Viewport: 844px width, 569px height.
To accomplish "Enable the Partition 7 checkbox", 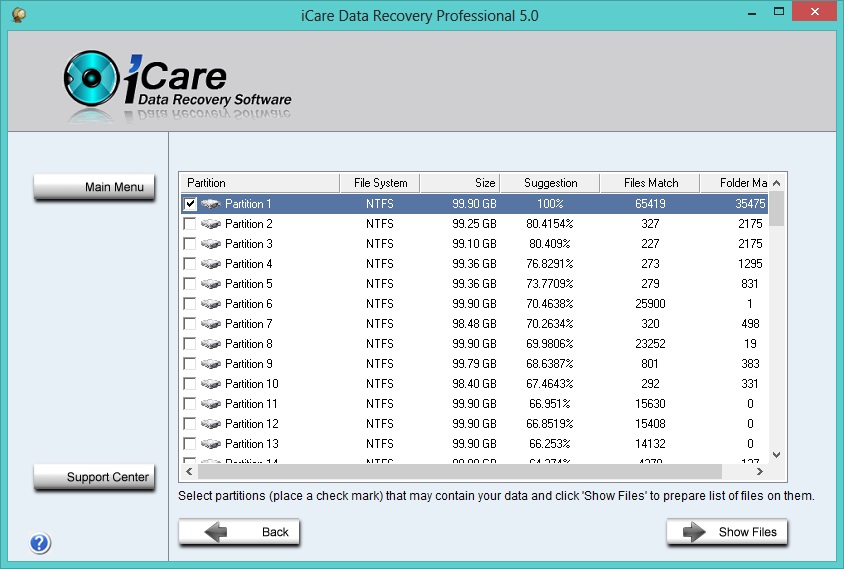I will pos(190,324).
